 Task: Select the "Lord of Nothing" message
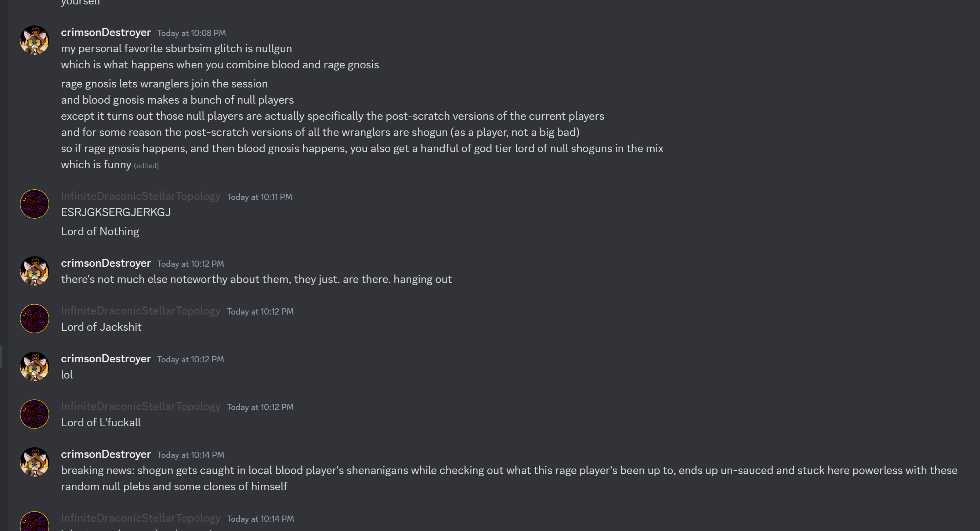click(100, 232)
